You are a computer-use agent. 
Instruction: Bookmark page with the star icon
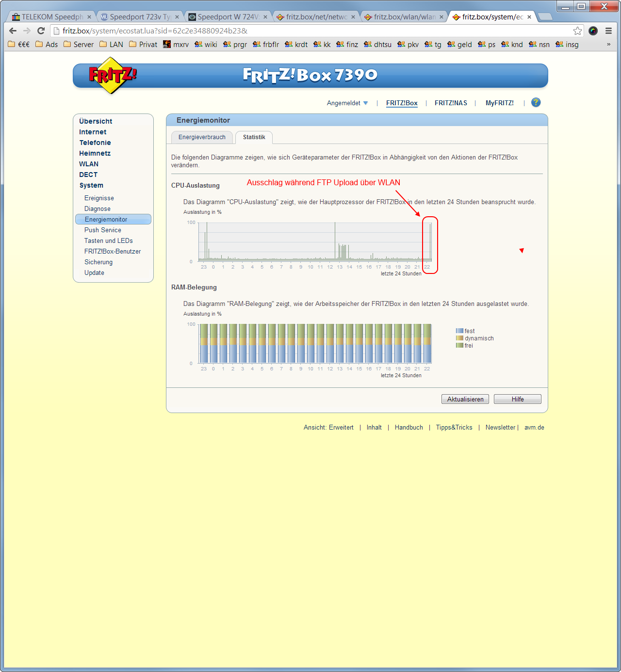577,31
